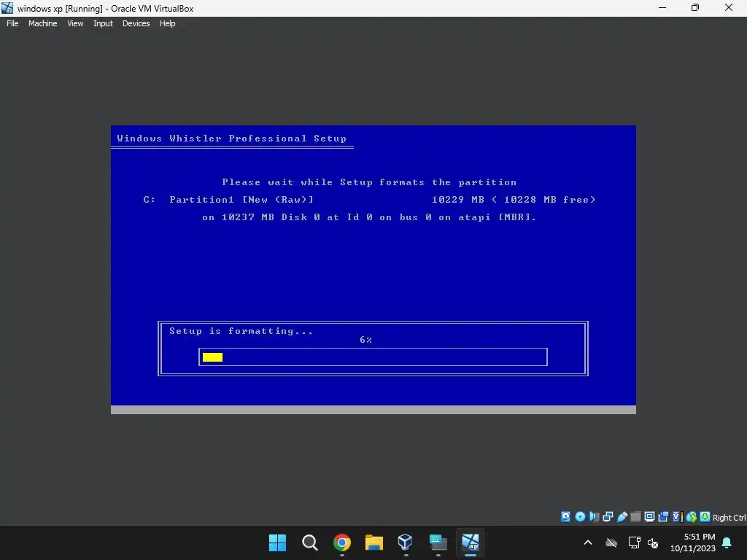Click the Right Ctrl host key label

click(x=729, y=518)
